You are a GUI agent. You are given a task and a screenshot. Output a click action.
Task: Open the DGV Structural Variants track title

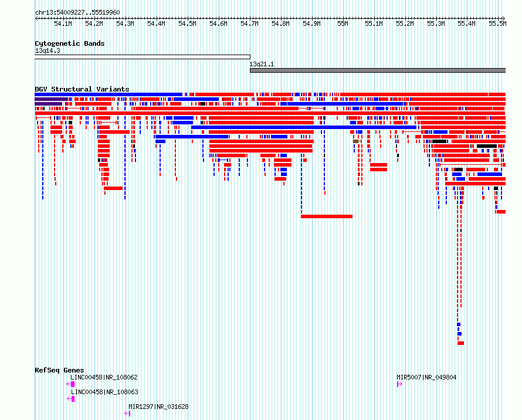click(82, 89)
